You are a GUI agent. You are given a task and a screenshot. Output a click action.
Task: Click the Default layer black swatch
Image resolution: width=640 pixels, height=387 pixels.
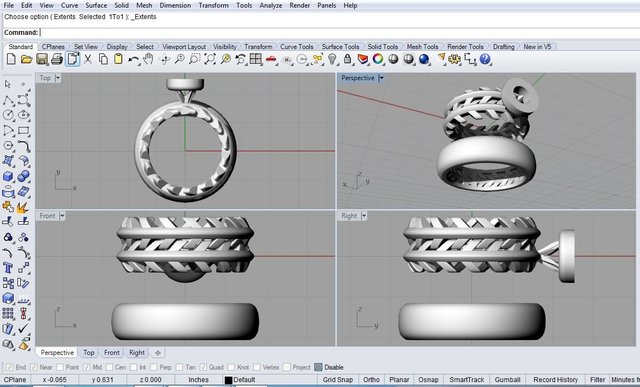pos(229,380)
